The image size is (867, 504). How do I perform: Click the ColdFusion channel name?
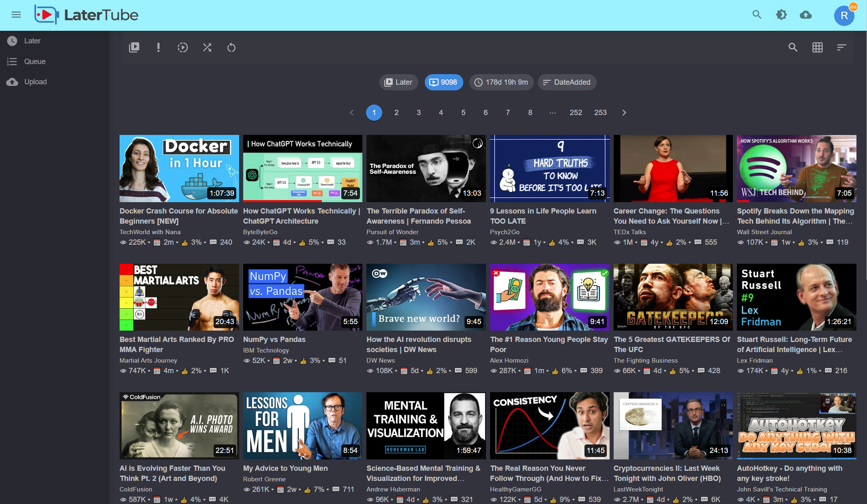point(136,489)
